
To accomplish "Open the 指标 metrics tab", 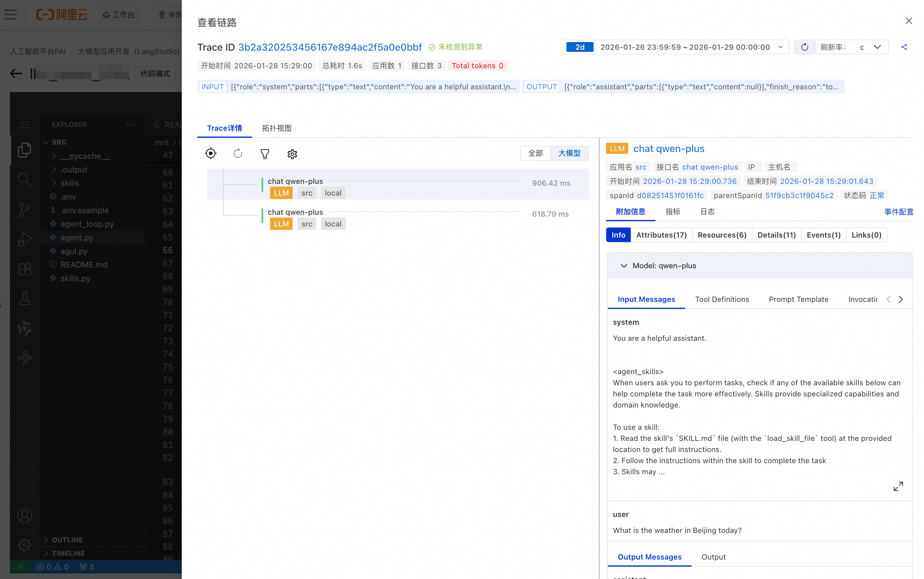I will (x=672, y=212).
